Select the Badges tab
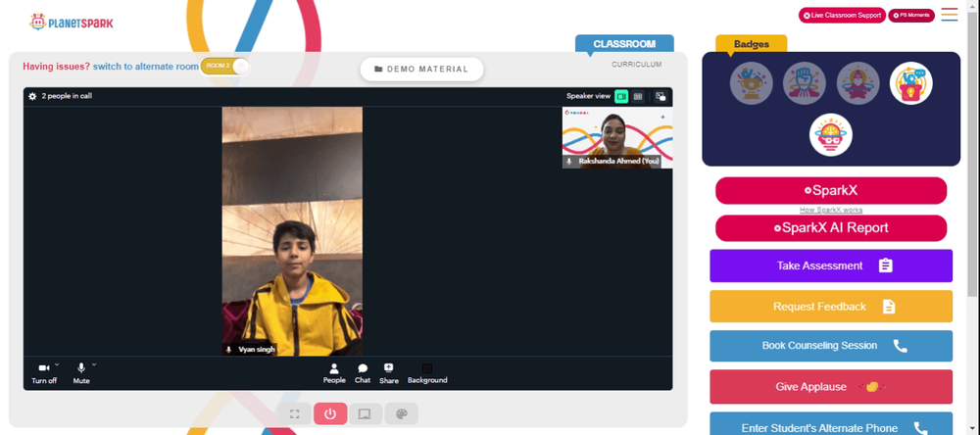 pyautogui.click(x=752, y=44)
